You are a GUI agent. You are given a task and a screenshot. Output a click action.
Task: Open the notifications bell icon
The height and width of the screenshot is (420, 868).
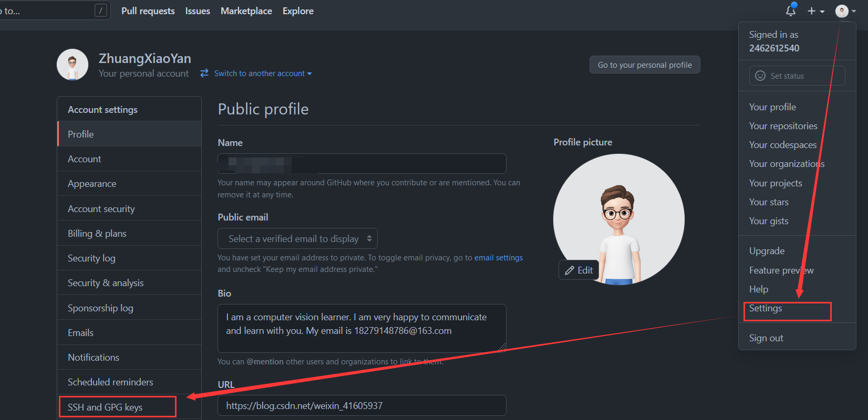(791, 10)
